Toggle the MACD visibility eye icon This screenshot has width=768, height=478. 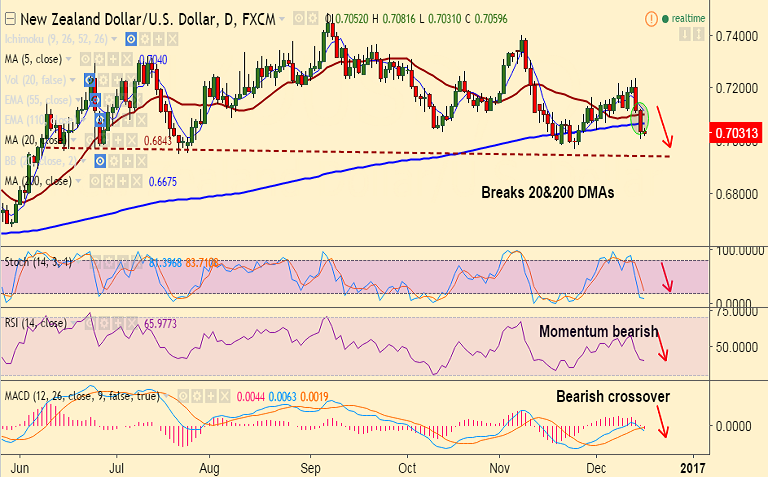pos(183,396)
